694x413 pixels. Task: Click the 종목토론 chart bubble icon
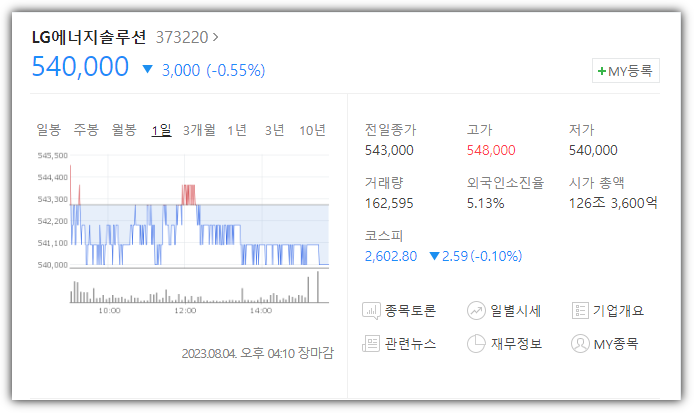(x=371, y=311)
